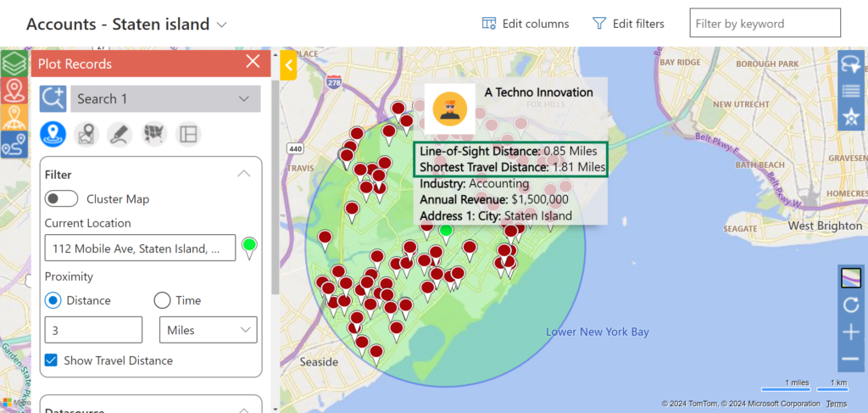868x413 pixels.
Task: Choose the US territory map icon
Action: tap(154, 134)
